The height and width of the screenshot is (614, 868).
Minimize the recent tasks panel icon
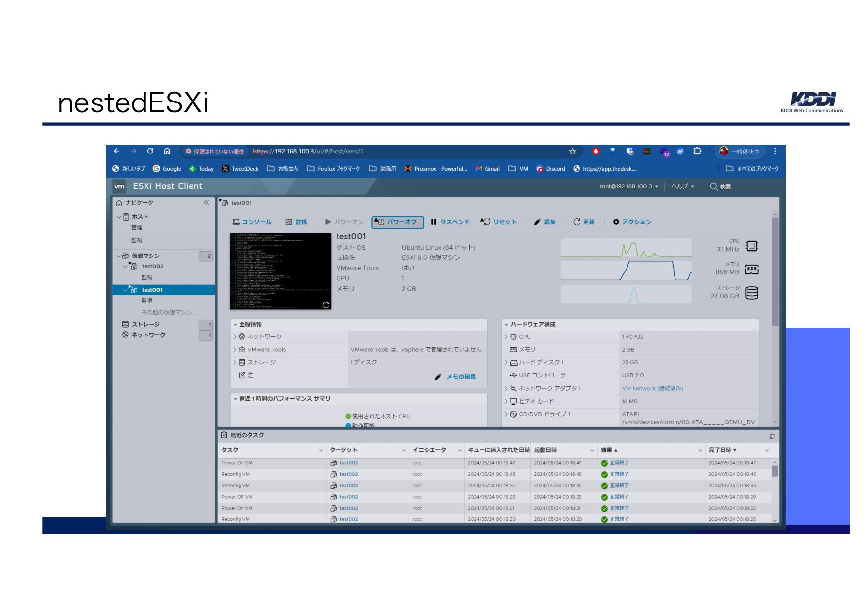click(772, 436)
